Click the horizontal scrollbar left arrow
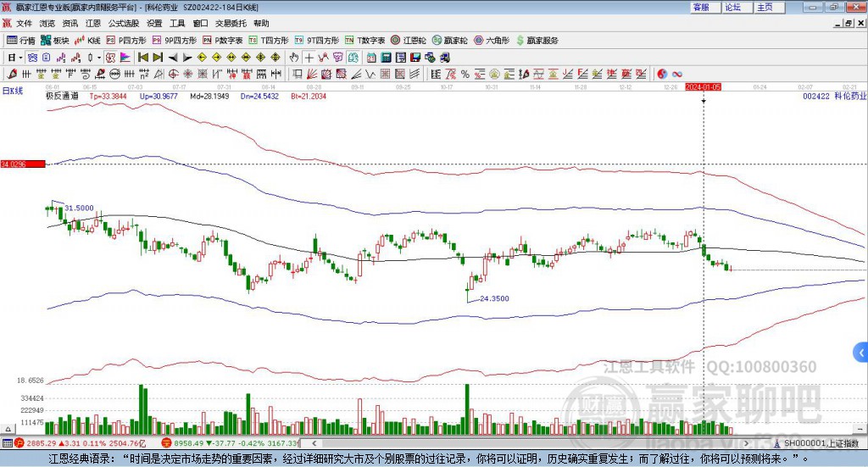The image size is (868, 467). tap(314, 443)
